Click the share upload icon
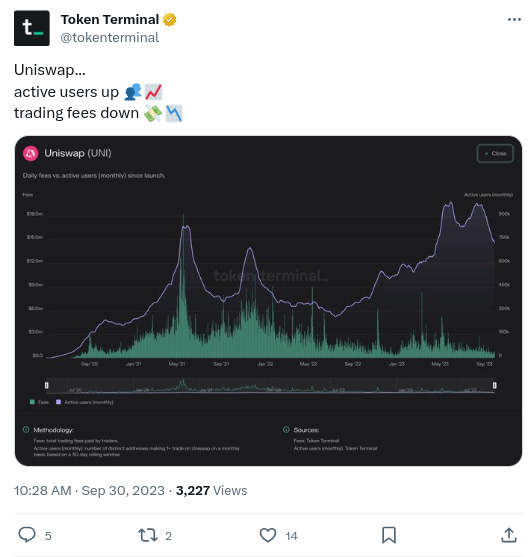Image resolution: width=531 pixels, height=557 pixels. click(509, 535)
